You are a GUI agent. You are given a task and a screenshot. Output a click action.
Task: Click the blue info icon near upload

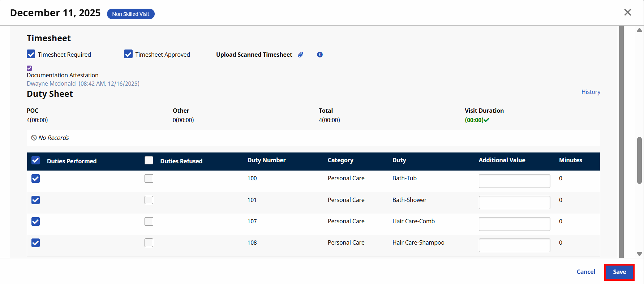coord(320,55)
